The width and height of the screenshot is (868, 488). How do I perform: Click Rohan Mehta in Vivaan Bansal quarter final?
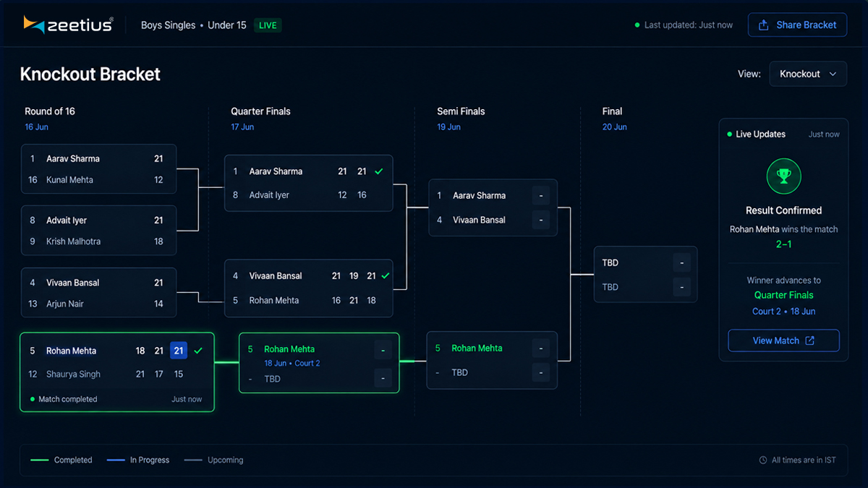point(274,300)
